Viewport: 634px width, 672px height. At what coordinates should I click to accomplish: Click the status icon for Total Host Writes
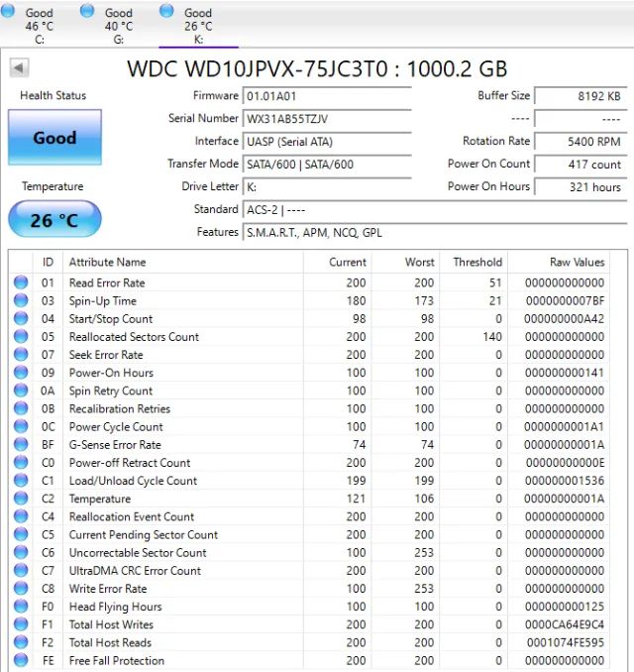coord(21,624)
